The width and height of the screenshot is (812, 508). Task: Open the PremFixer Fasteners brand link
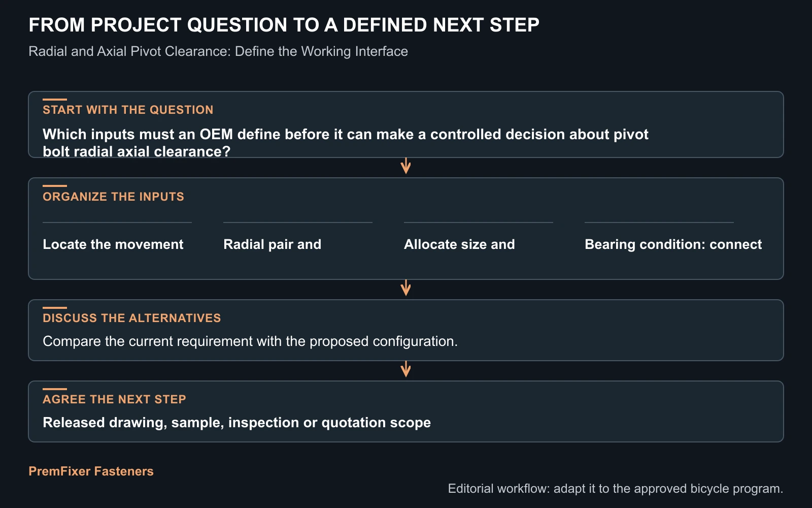(91, 471)
